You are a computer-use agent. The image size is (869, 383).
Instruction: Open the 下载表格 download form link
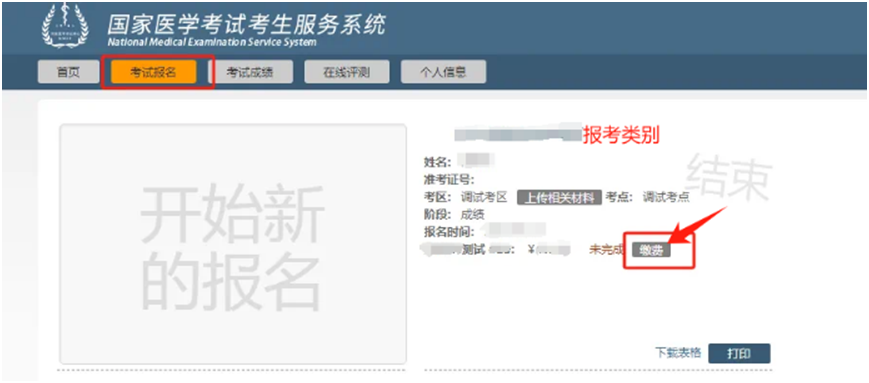tap(678, 353)
